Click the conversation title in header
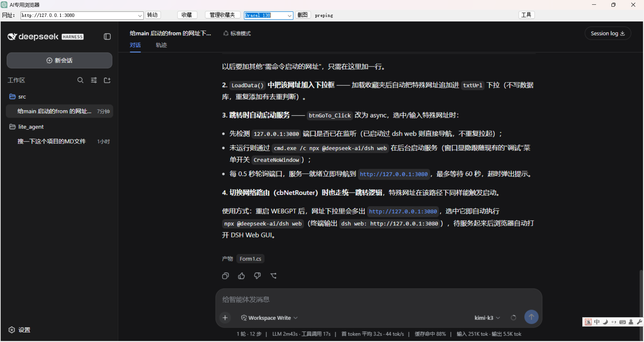 point(170,34)
